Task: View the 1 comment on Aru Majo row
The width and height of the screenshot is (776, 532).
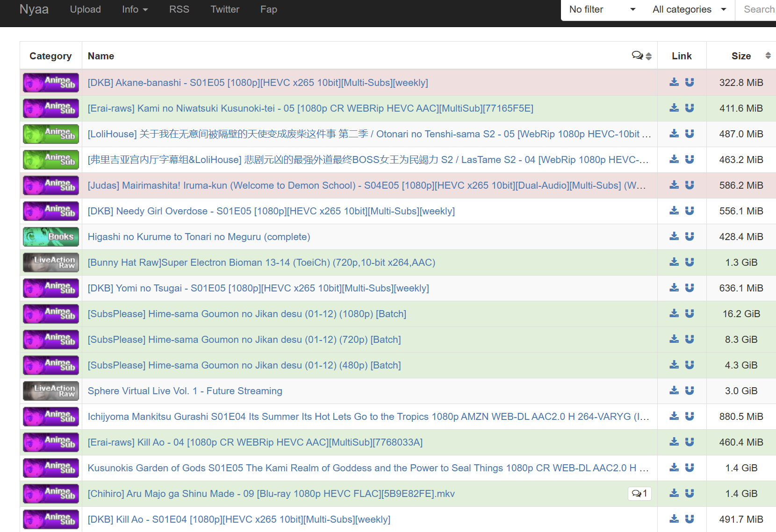Action: [x=639, y=493]
